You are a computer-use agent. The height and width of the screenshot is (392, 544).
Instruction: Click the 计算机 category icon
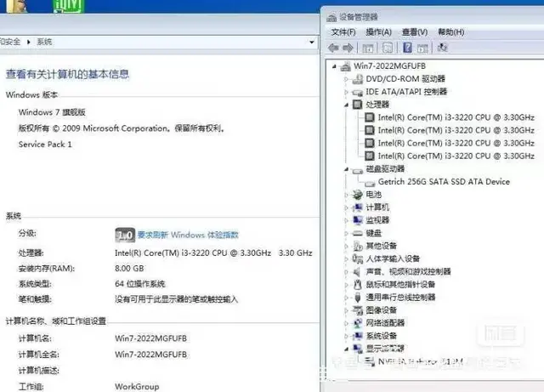[x=357, y=207]
